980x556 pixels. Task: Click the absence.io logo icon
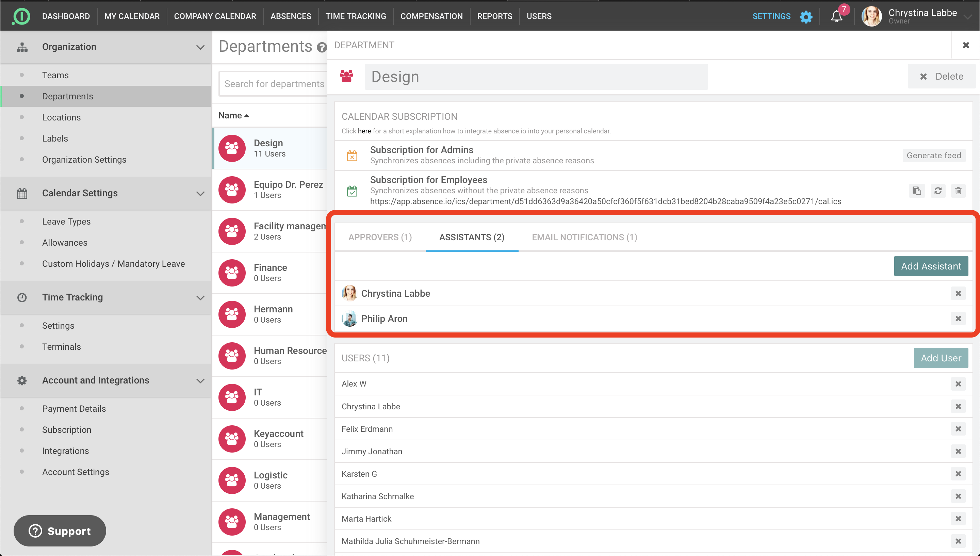[21, 16]
